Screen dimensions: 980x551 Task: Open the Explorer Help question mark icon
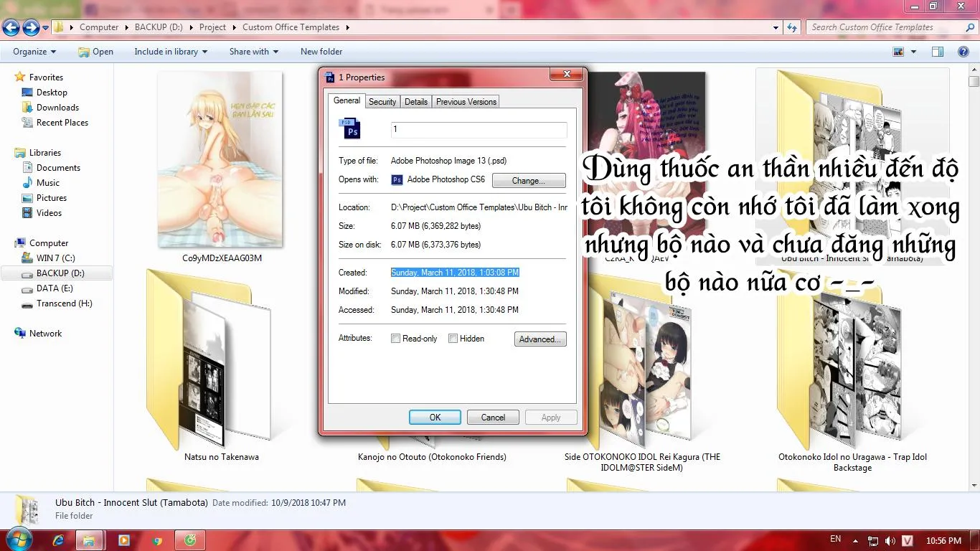(x=963, y=52)
